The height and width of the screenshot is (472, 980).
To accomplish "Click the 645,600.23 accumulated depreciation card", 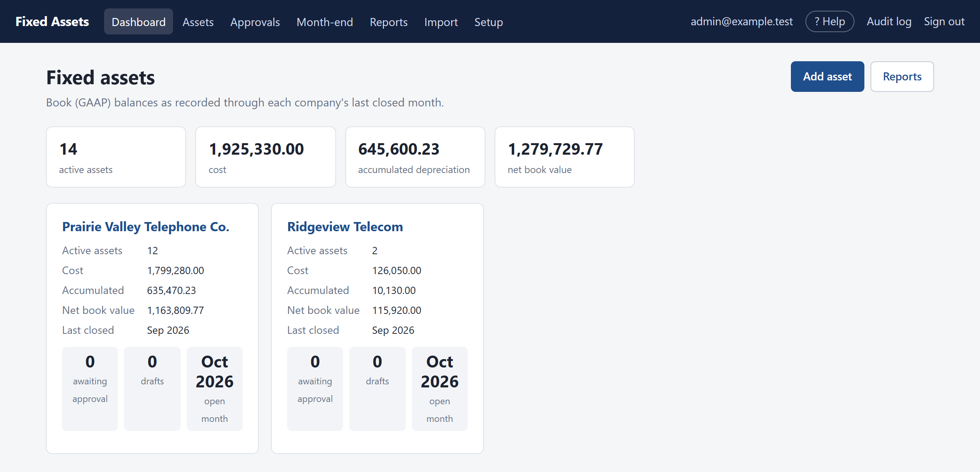I will point(415,157).
